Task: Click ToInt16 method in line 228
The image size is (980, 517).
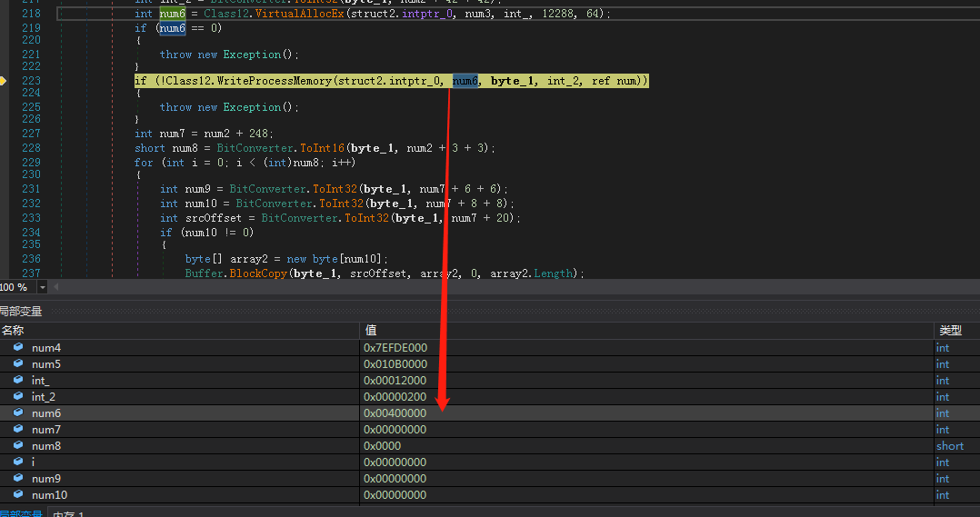Action: coord(322,148)
